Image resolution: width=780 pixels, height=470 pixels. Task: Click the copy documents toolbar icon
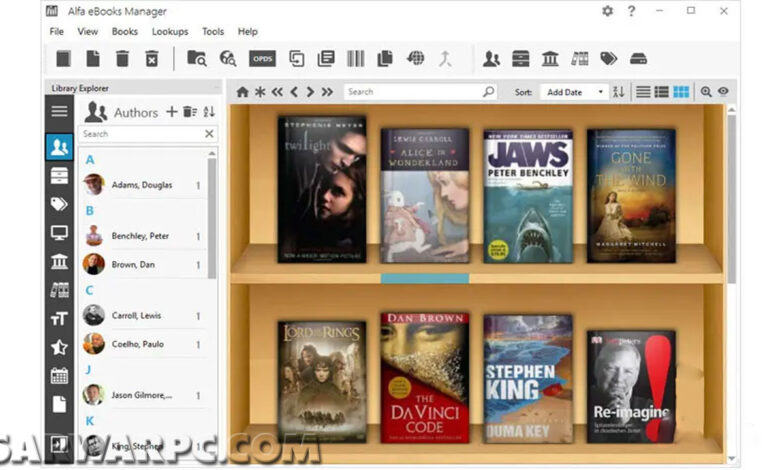point(385,59)
